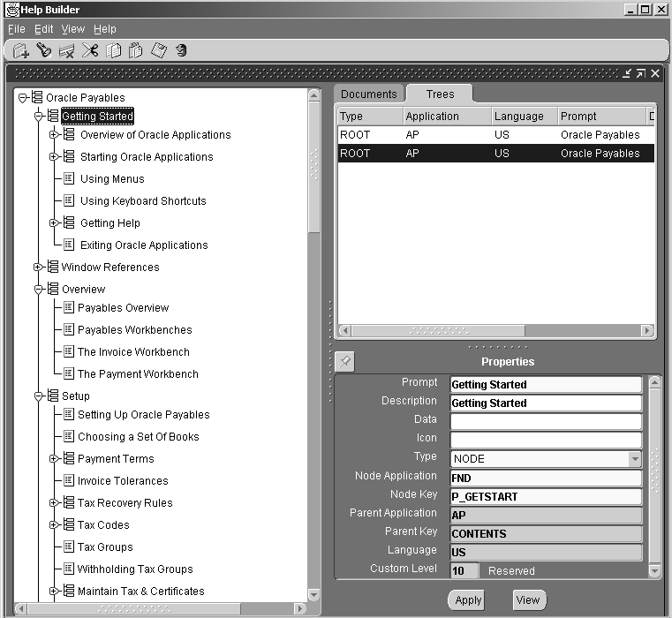
Task: Click the empty Data field
Action: click(546, 422)
